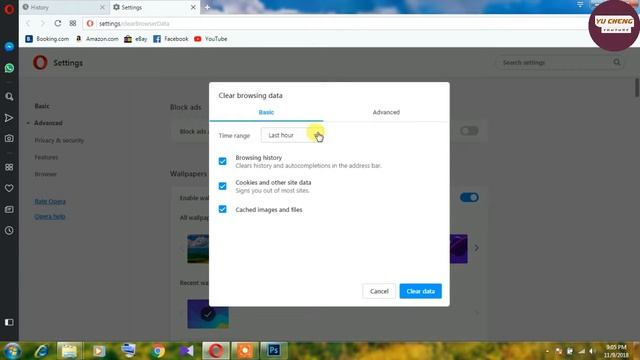Uncheck Cached images and files
Viewport: 640px width, 360px height.
[x=222, y=209]
